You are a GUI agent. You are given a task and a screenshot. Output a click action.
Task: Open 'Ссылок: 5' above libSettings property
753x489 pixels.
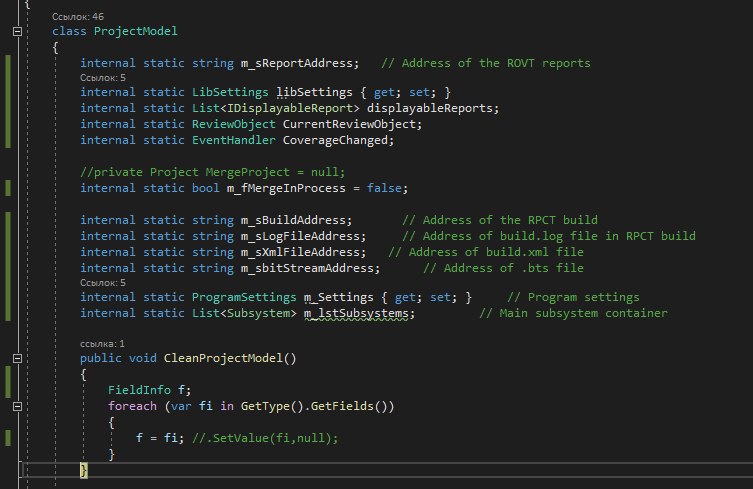click(x=103, y=77)
